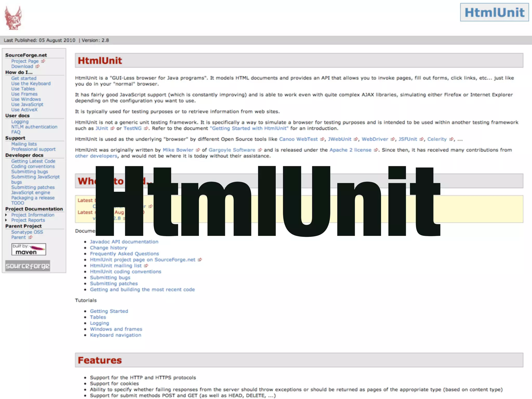Click external link icon after JWebUnit
Screen dimensions: 532x399
[x=356, y=139]
